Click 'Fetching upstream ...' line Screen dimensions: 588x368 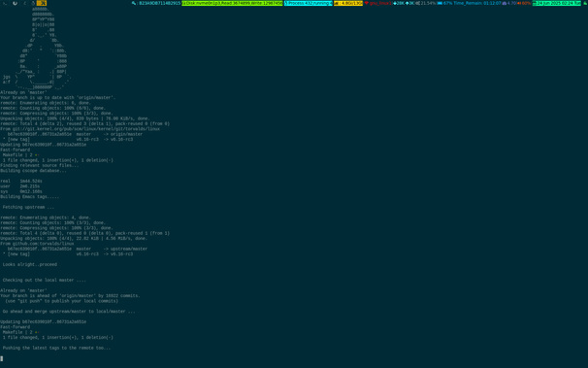[x=28, y=208]
